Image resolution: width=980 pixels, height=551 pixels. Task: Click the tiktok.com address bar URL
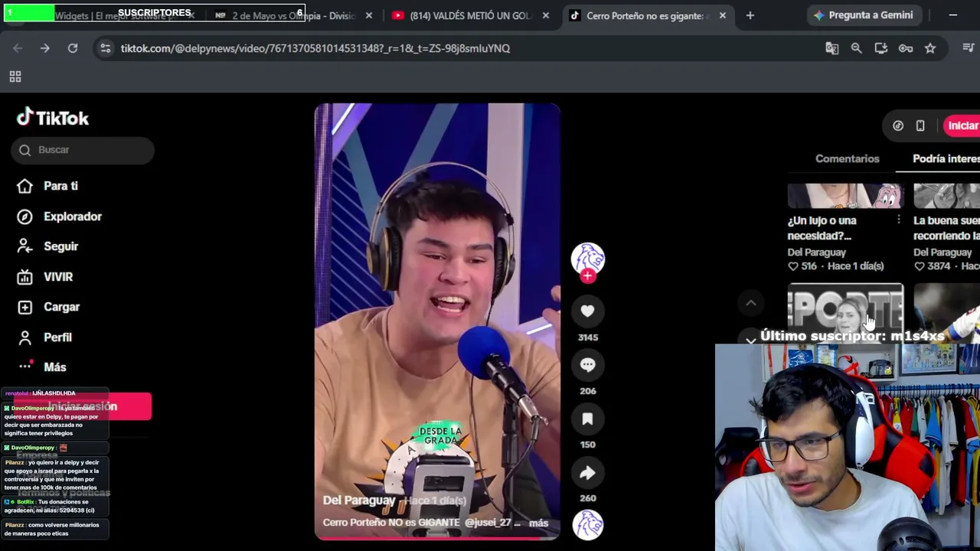tap(315, 48)
